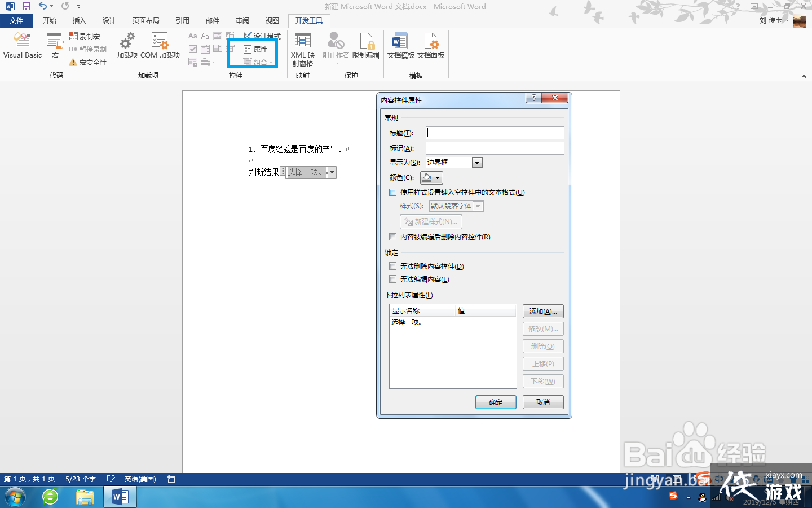This screenshot has width=812, height=508.
Task: Insert a drop-down list content control
Action: [x=218, y=49]
